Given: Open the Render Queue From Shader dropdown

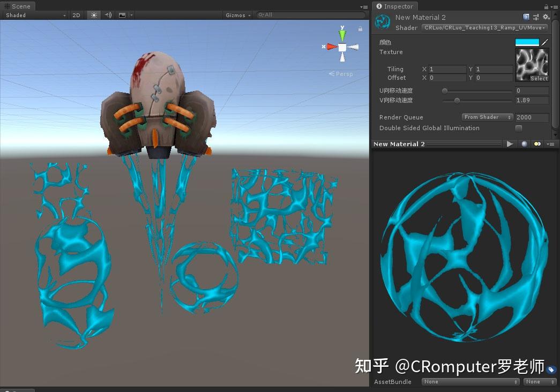Looking at the screenshot, I should click(487, 117).
